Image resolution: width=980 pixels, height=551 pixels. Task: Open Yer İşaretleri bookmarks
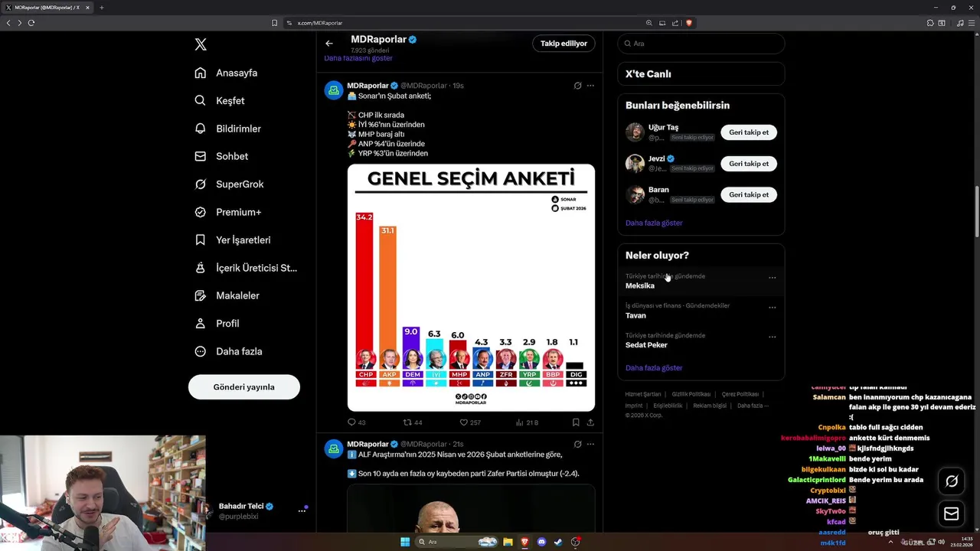click(x=232, y=240)
